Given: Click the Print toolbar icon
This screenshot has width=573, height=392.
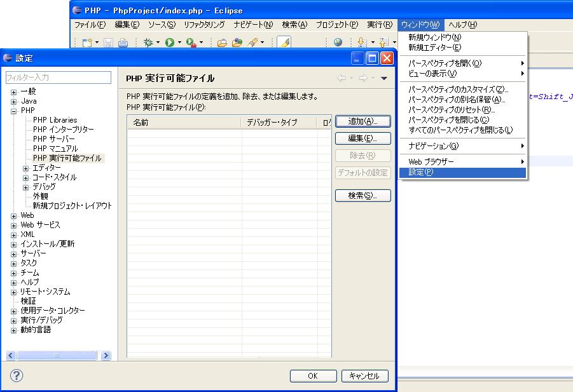Looking at the screenshot, I should click(x=123, y=43).
